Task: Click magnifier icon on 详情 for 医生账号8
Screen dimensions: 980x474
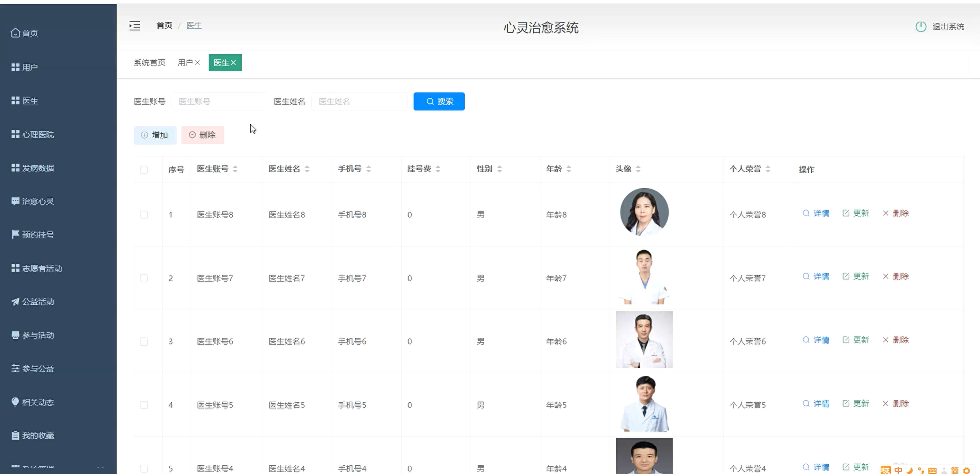Action: (806, 213)
